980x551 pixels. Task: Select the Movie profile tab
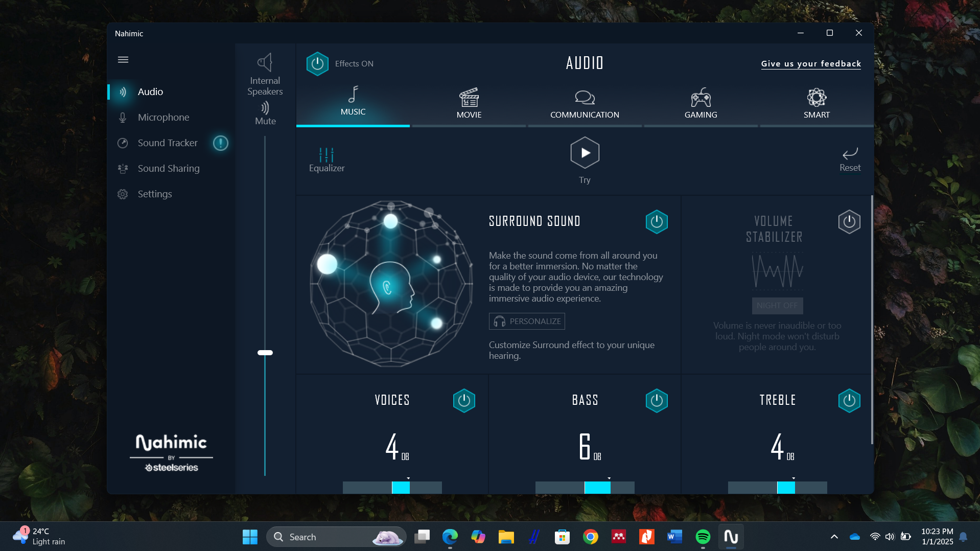point(469,104)
